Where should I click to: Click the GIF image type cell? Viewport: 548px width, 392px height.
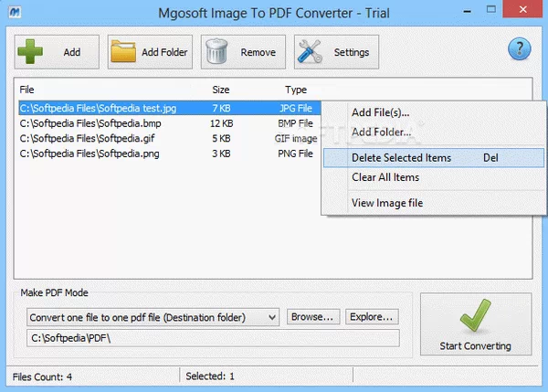point(296,139)
